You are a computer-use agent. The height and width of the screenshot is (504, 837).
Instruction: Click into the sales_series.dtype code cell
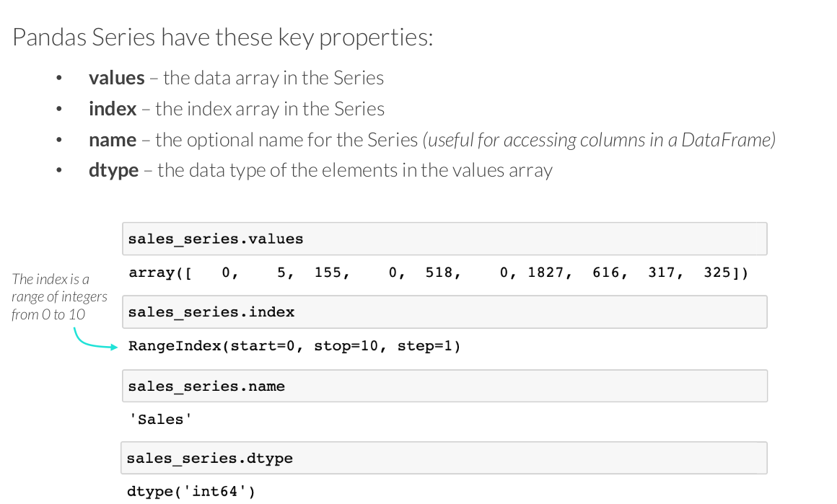coord(444,459)
